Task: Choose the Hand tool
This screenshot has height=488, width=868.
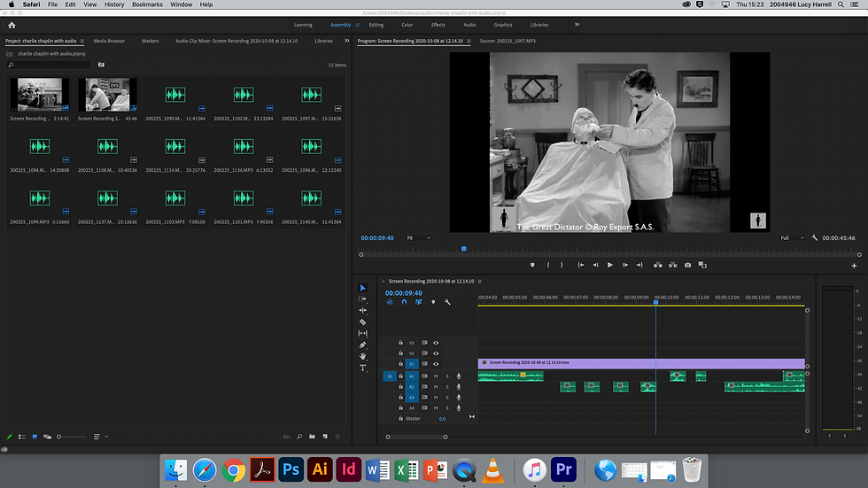Action: coord(362,356)
